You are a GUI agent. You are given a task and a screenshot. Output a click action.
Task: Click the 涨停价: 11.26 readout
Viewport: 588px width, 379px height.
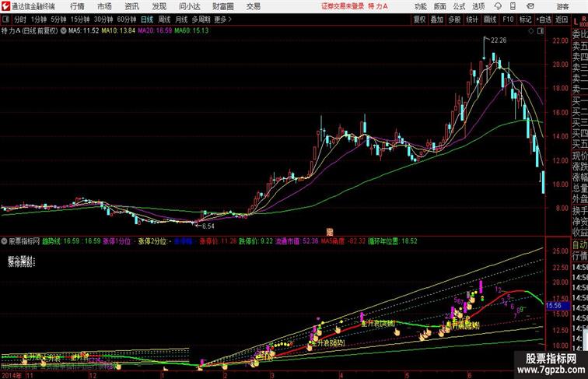tap(218, 241)
